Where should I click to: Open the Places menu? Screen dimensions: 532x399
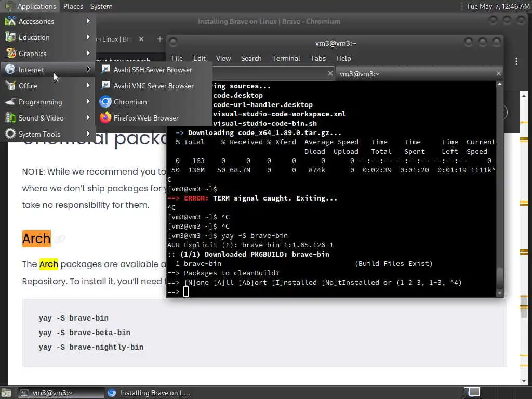click(x=73, y=6)
